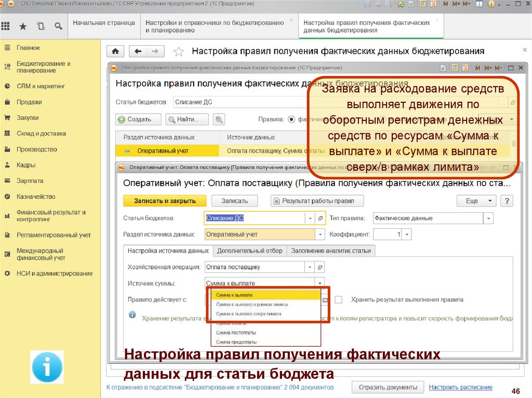Click the Коэффициент input field
532x398 pixels.
click(x=387, y=235)
